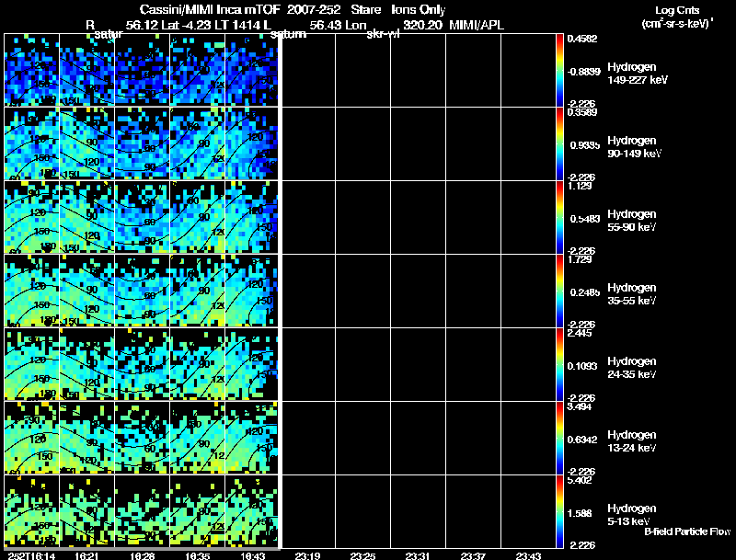Click the Hydrogen 55-90 keV color bar
736x560 pixels.
(x=560, y=217)
